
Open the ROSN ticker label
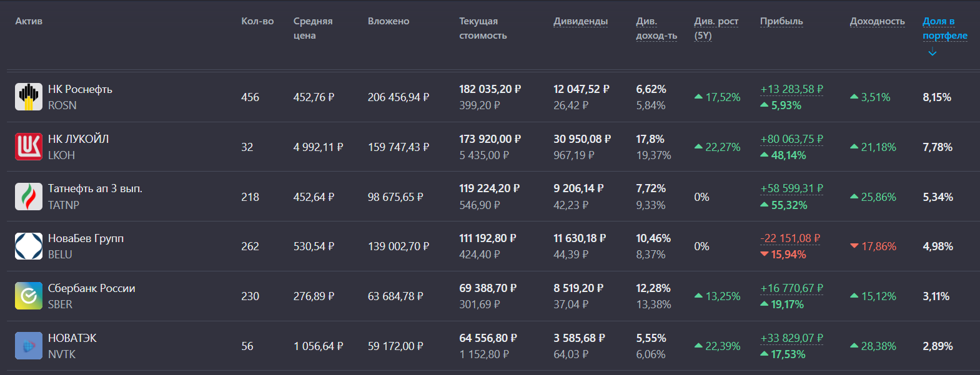[61, 105]
